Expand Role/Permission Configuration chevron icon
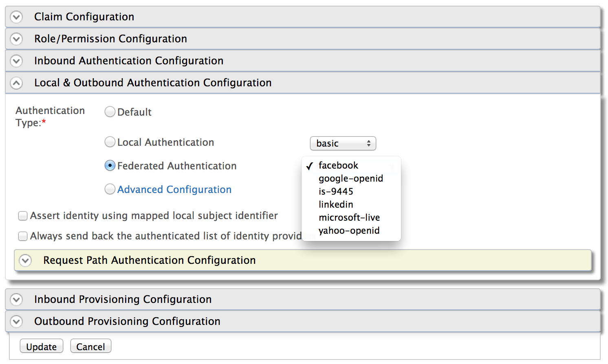 click(16, 39)
